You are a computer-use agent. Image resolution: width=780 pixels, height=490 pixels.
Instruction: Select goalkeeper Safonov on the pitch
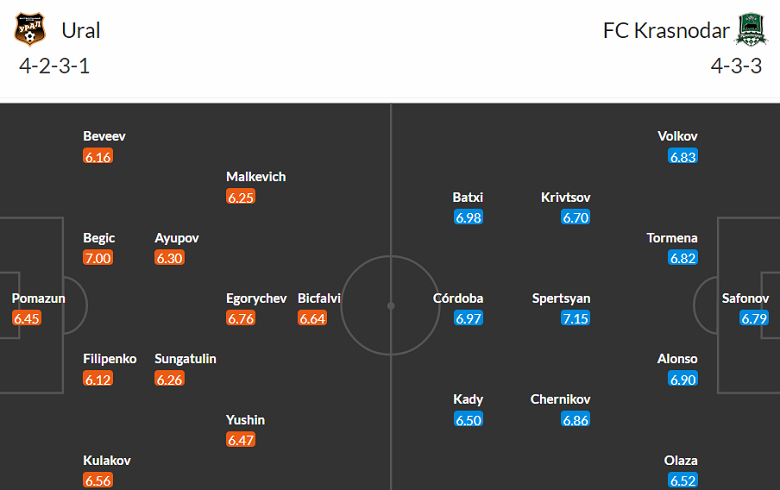746,298
